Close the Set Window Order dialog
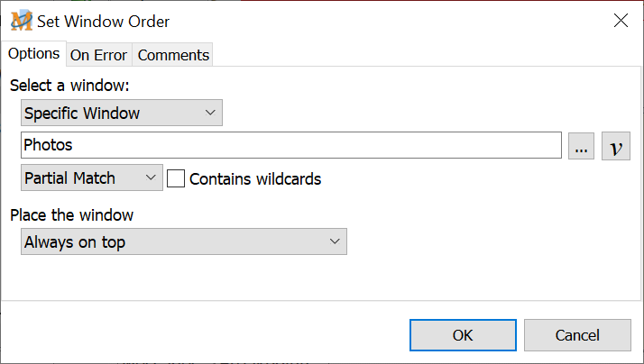Screen dimensions: 644x364 coord(621,22)
